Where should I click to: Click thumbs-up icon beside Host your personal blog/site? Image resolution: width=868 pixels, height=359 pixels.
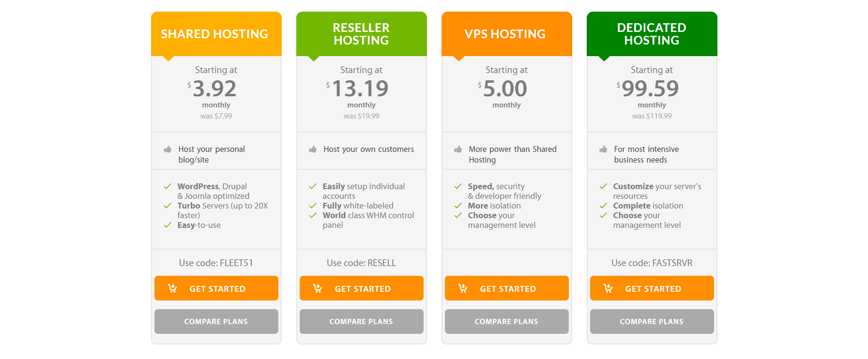coord(168,149)
